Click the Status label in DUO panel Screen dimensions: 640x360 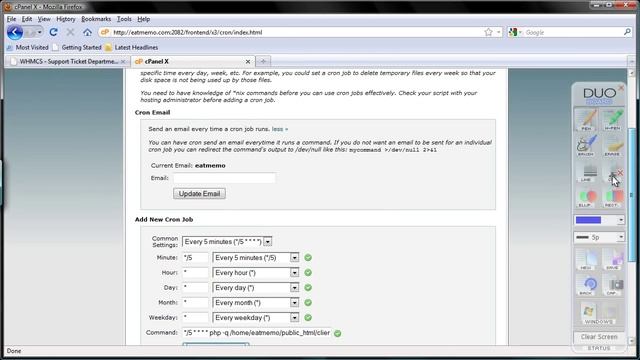599,348
